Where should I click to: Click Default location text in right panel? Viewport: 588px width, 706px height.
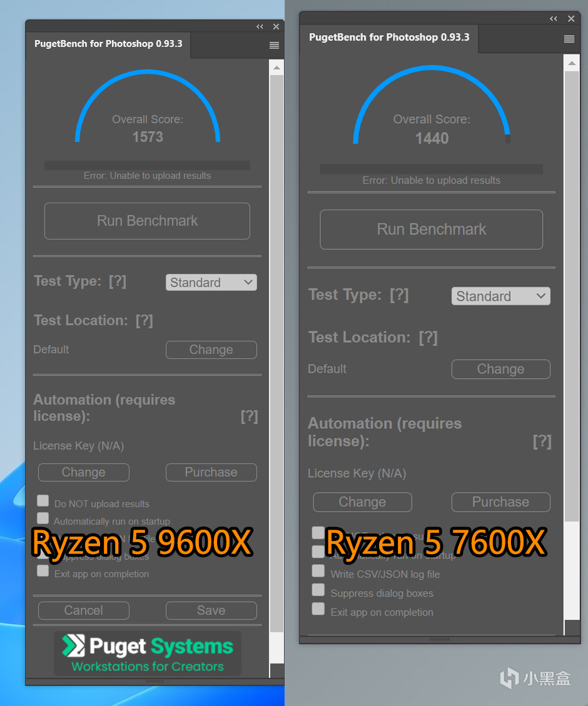(327, 369)
